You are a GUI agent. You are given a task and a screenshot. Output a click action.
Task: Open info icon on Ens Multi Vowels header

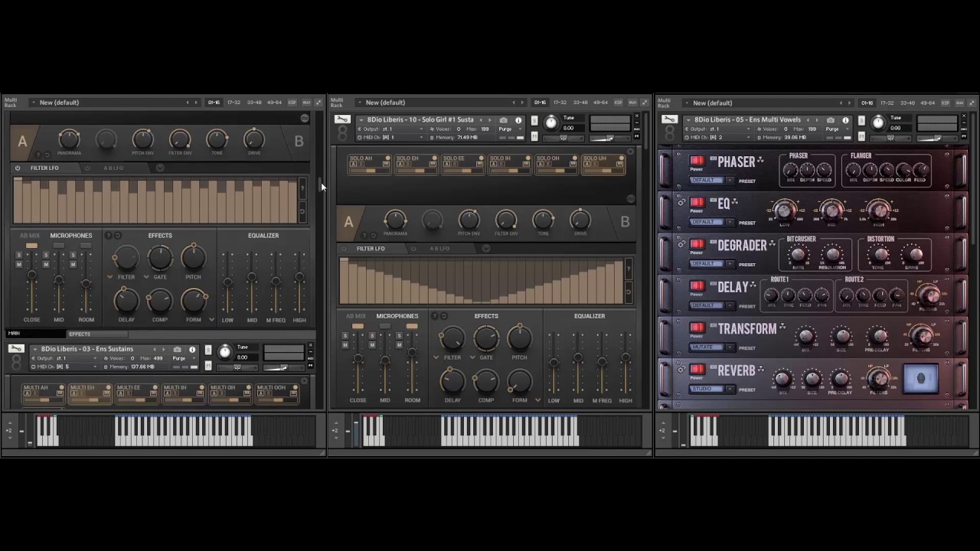pyautogui.click(x=845, y=120)
